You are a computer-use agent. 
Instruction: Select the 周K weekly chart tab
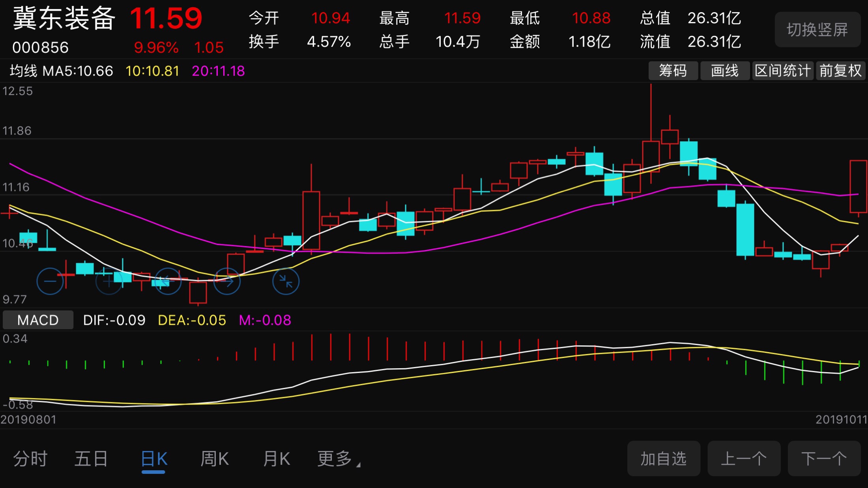pos(214,459)
